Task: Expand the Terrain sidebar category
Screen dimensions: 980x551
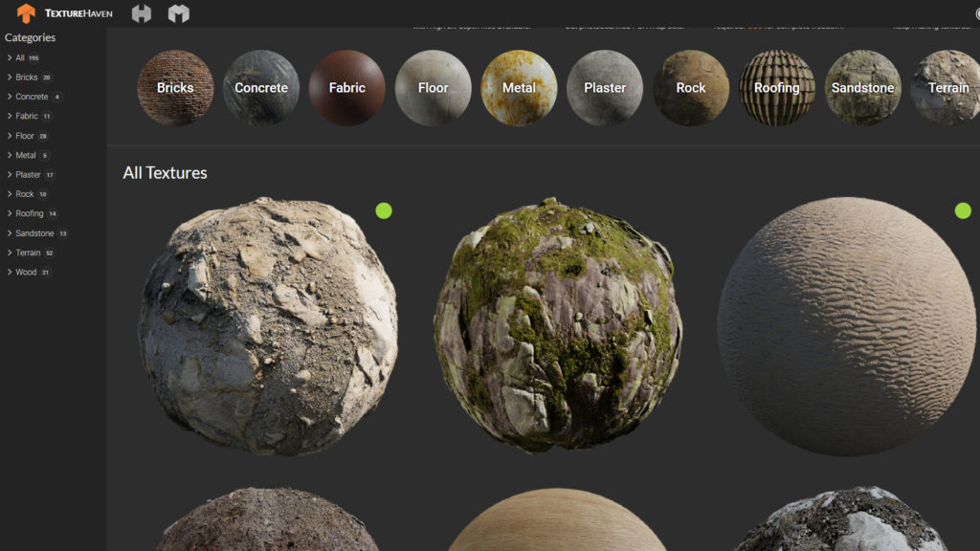Action: point(10,253)
